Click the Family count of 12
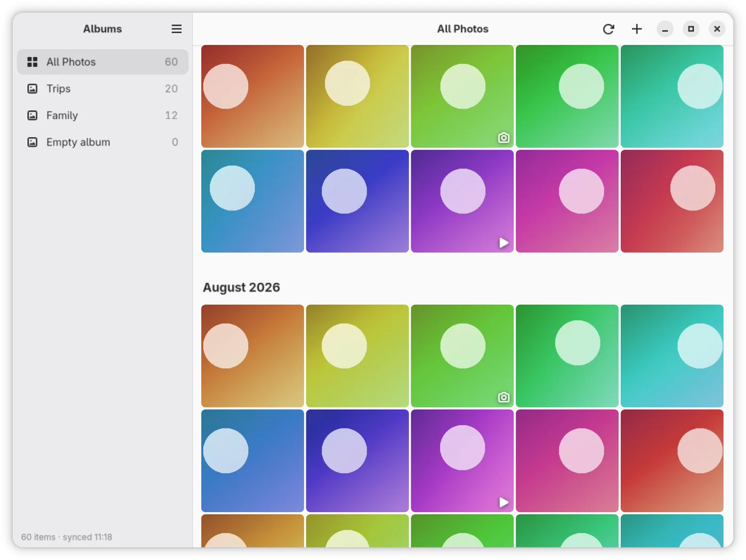The width and height of the screenshot is (746, 560). pyautogui.click(x=171, y=115)
